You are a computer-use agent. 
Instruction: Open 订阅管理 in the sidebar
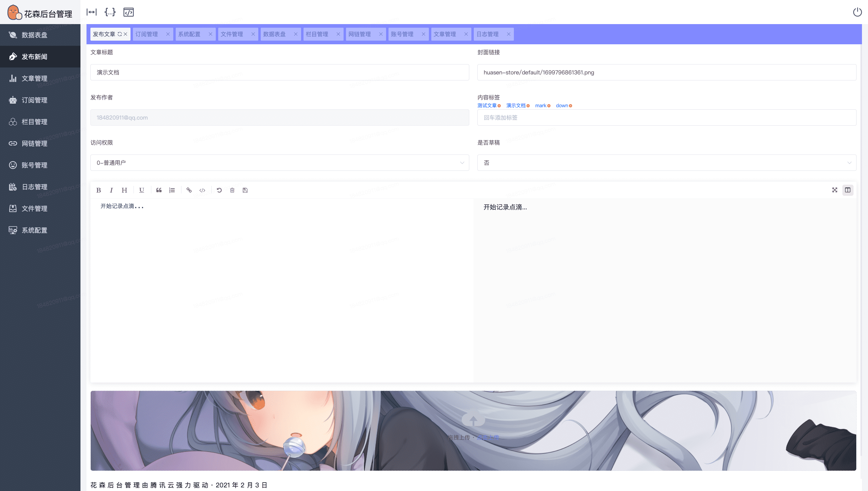click(40, 100)
